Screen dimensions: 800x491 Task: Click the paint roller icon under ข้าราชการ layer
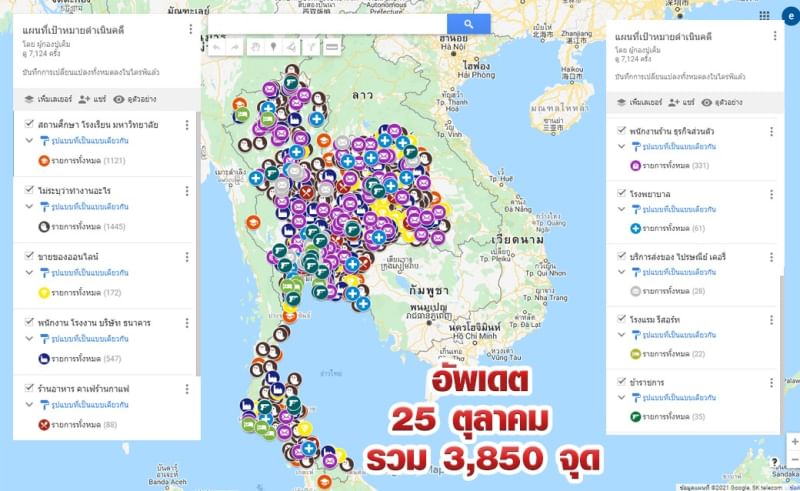tap(636, 398)
